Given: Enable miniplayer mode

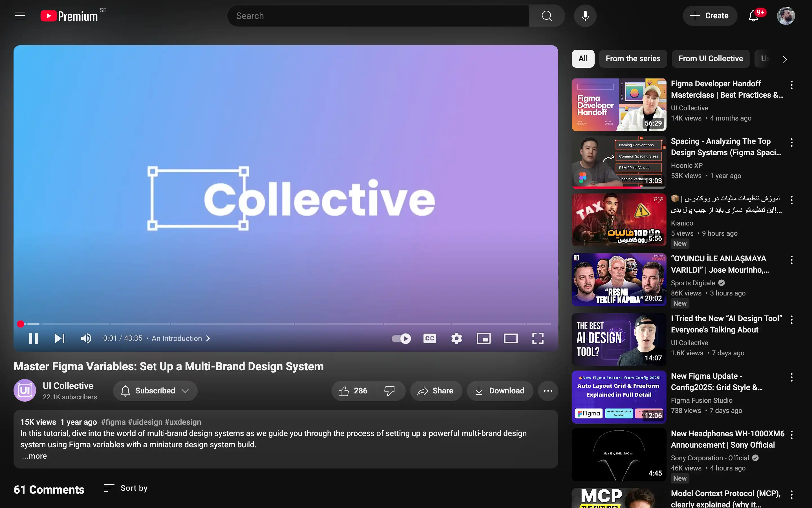Looking at the screenshot, I should [x=484, y=338].
